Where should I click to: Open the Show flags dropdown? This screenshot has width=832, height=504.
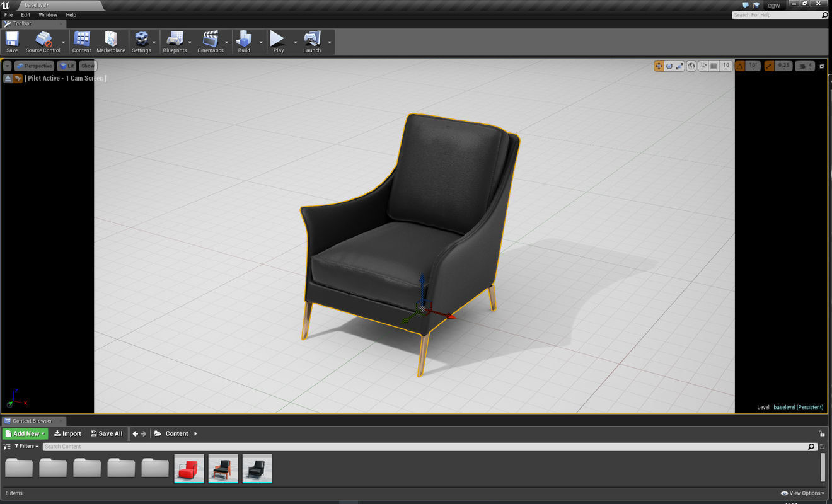[88, 66]
